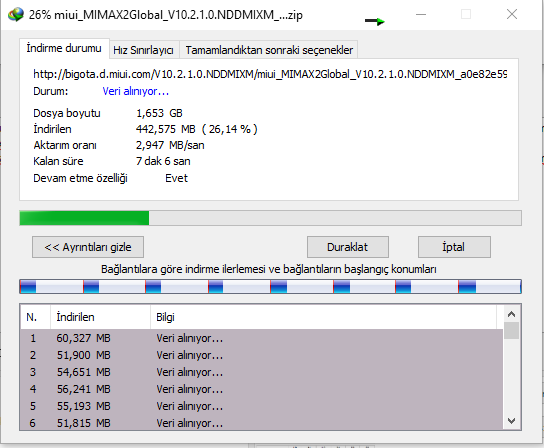Collapse details with Ayrıntıları gizle button
The width and height of the screenshot is (544, 448).
click(88, 247)
